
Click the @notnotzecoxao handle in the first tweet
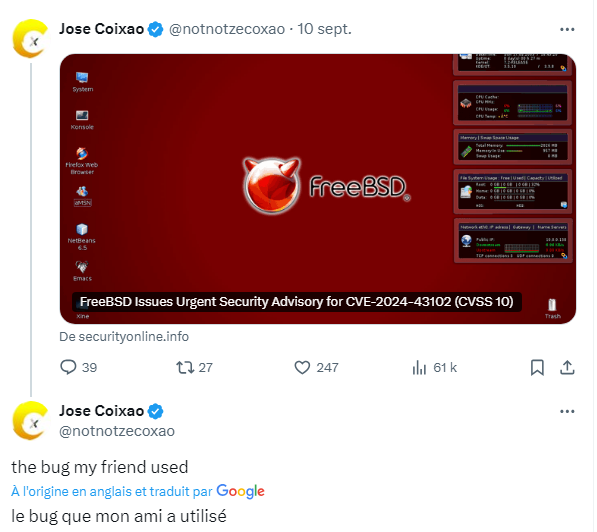(227, 29)
